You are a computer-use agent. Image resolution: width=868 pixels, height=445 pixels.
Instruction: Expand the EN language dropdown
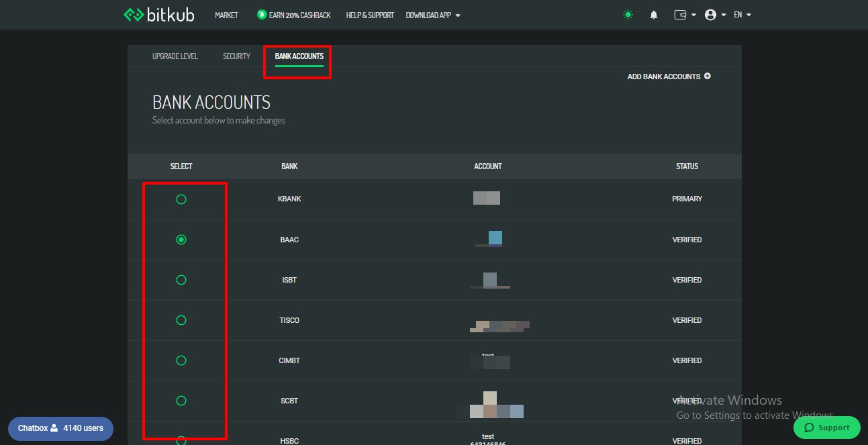point(742,14)
